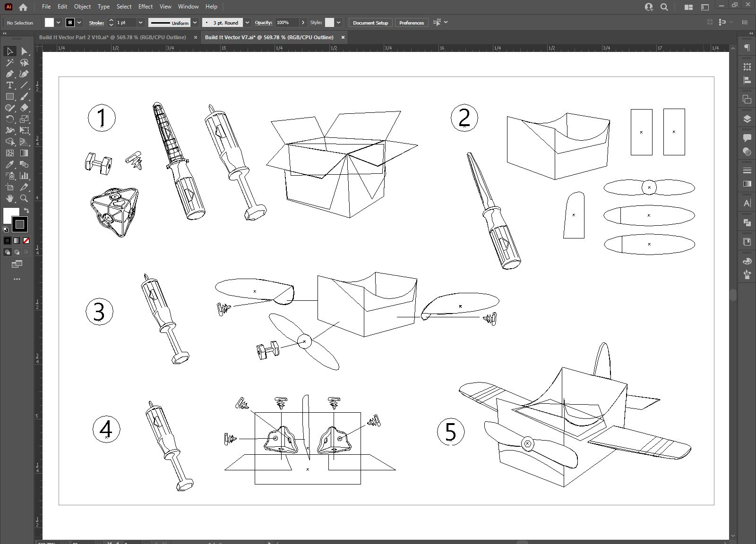
Task: Set paint mode to Gradient
Action: [x=17, y=240]
